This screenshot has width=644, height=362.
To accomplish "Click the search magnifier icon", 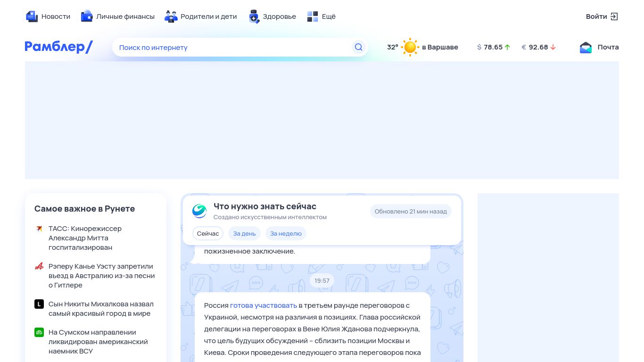I will (358, 47).
